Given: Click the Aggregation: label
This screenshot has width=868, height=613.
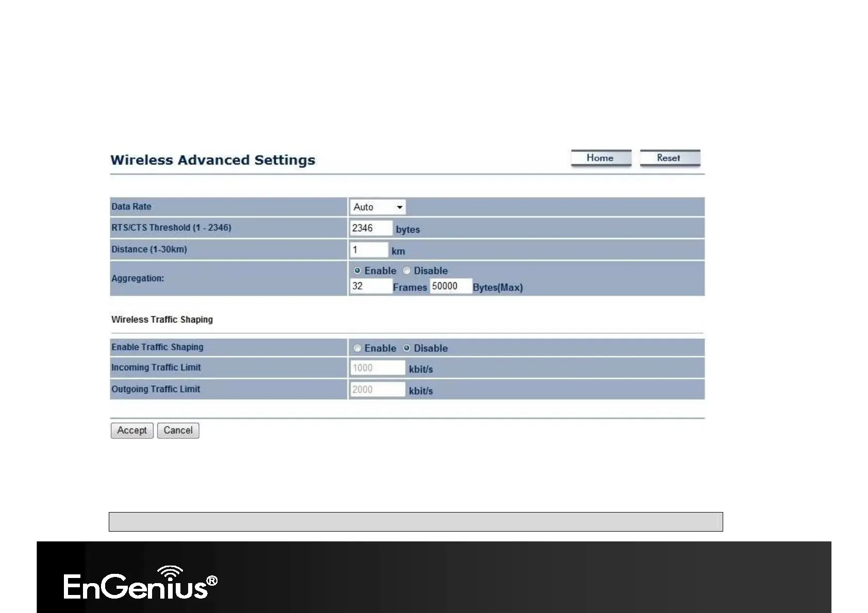Looking at the screenshot, I should (138, 278).
